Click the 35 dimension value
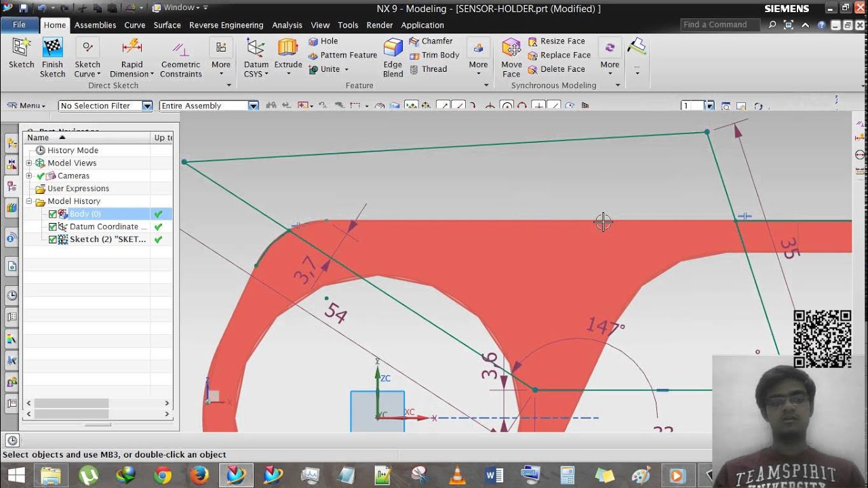This screenshot has height=488, width=868. pyautogui.click(x=790, y=247)
